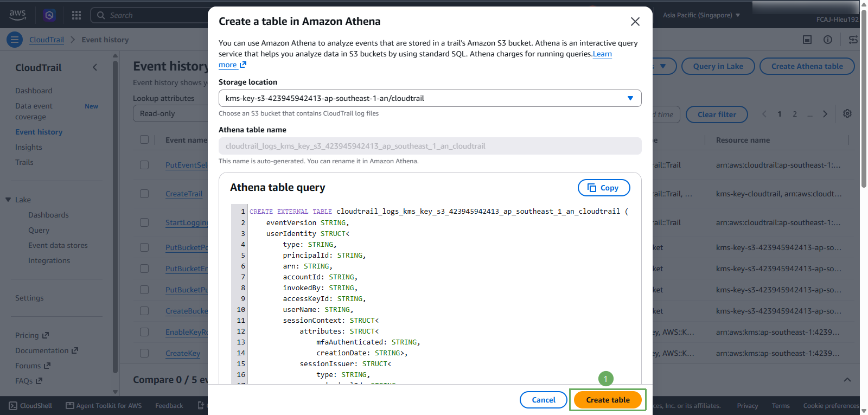Open the Documentation external link

coord(47,350)
